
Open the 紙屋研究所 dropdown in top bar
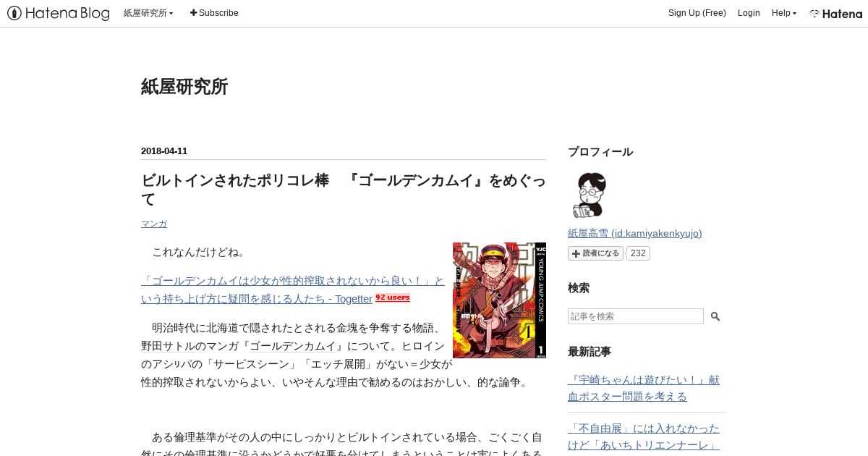pos(148,13)
